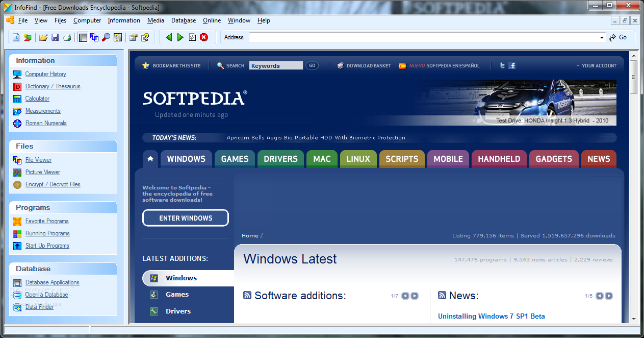This screenshot has height=338, width=644.
Task: Click Bookmark This Site link
Action: [x=171, y=65]
